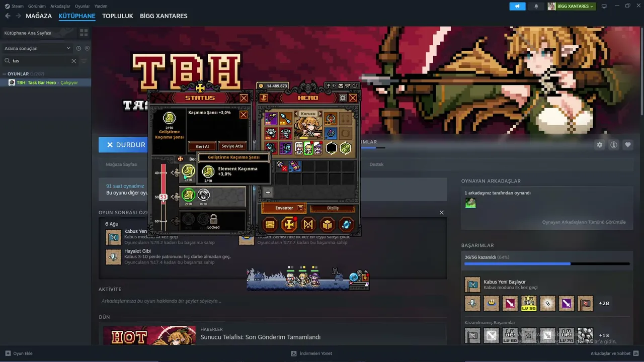The width and height of the screenshot is (644, 362).
Task: Select the level 50 skill showing 0/10
Action: click(203, 195)
